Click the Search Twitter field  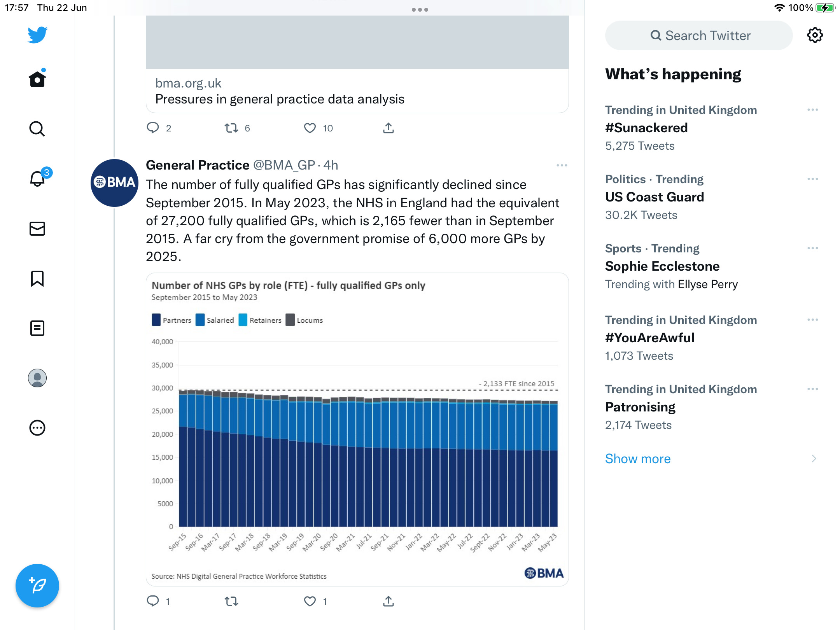(699, 35)
